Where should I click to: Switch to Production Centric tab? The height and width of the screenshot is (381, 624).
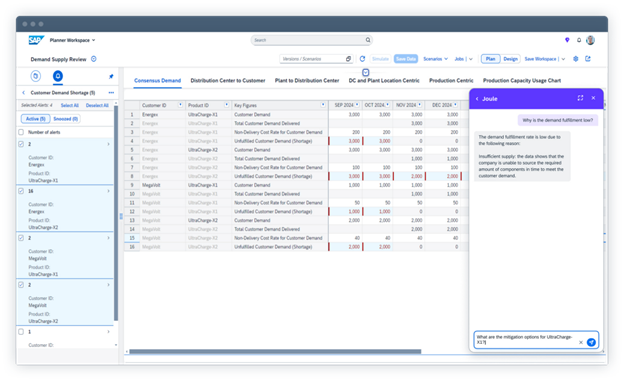451,80
